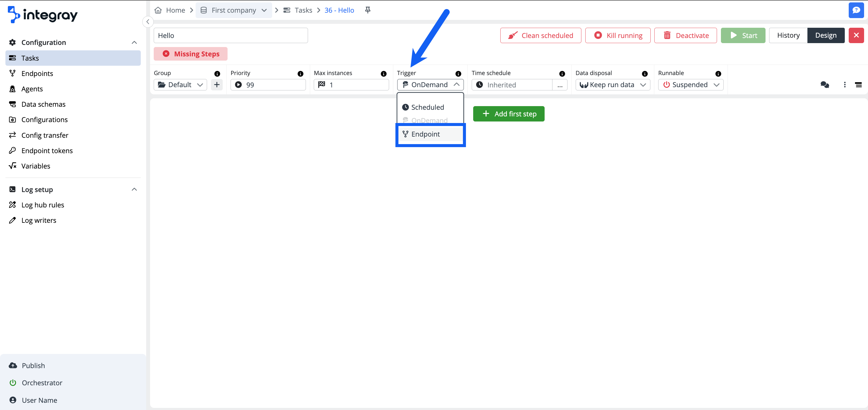Screen dimensions: 868x410
Task: Open the Tasks breadcrumb link
Action: point(303,10)
